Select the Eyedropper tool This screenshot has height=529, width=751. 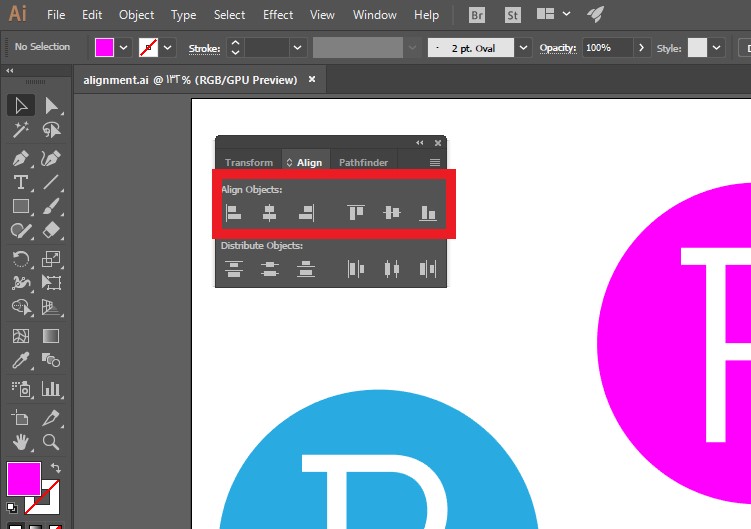[21, 360]
